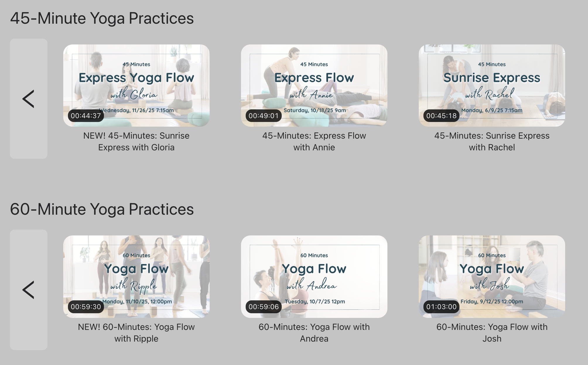Click '45-Minutes: Express Flow with Annie' title
Image resolution: width=588 pixels, height=365 pixels.
pos(314,142)
